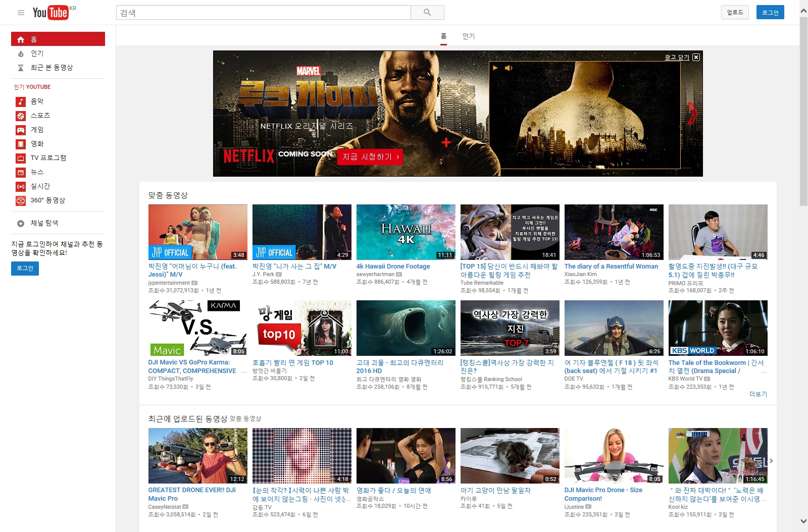The height and width of the screenshot is (532, 808).
Task: Select the Sports category icon
Action: tap(21, 116)
